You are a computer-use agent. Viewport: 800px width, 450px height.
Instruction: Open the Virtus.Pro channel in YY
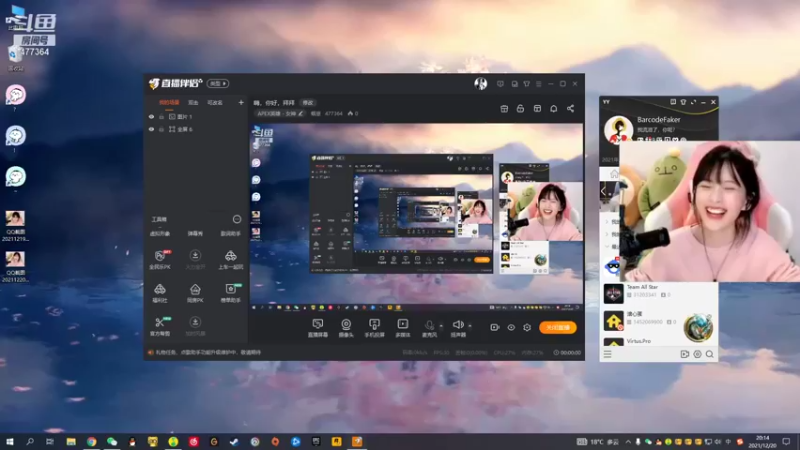(660, 341)
